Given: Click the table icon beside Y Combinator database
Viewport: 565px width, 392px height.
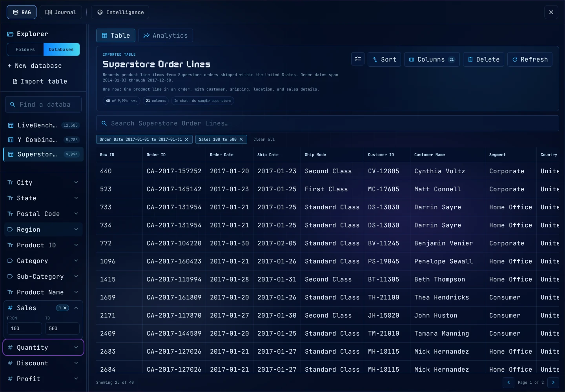Looking at the screenshot, I should [11, 140].
